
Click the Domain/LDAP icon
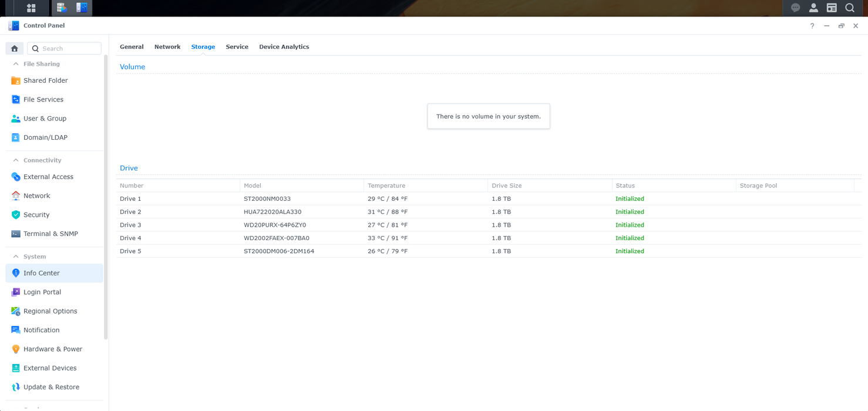[x=16, y=137]
